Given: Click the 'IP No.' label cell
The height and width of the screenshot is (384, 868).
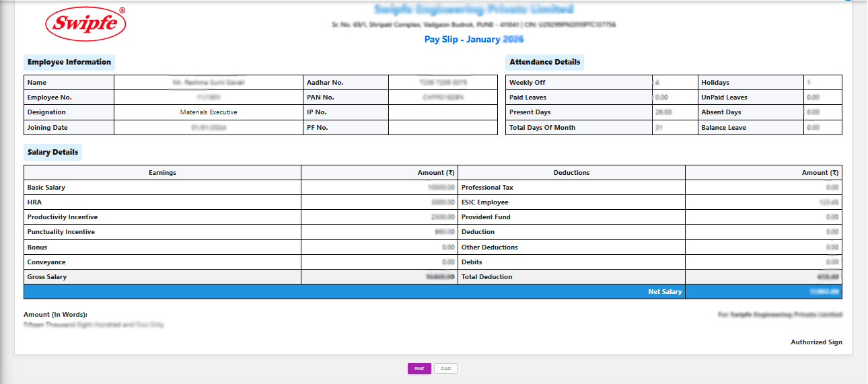Looking at the screenshot, I should click(x=346, y=112).
